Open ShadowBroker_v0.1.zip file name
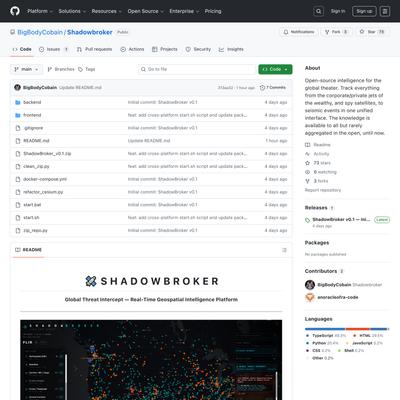 coord(47,154)
